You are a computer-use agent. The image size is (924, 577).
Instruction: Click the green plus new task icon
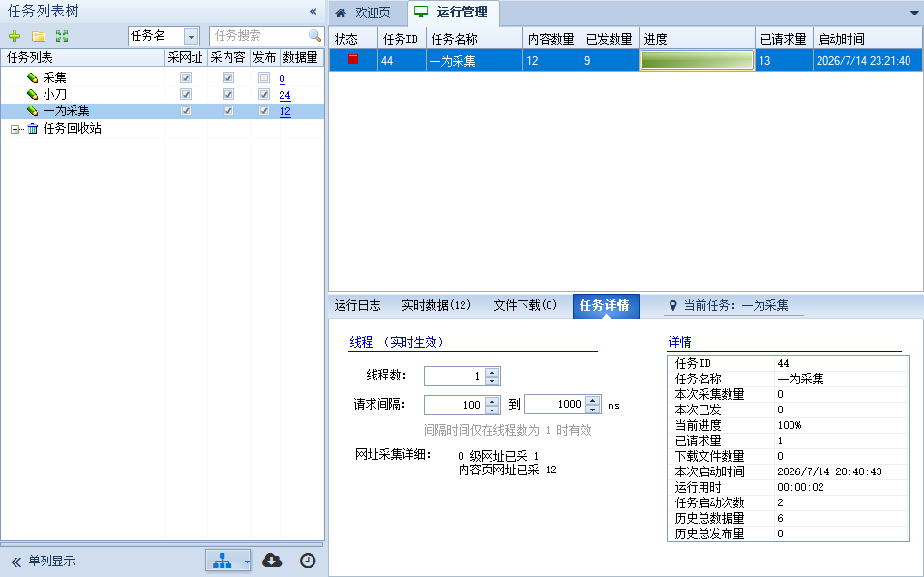[15, 36]
